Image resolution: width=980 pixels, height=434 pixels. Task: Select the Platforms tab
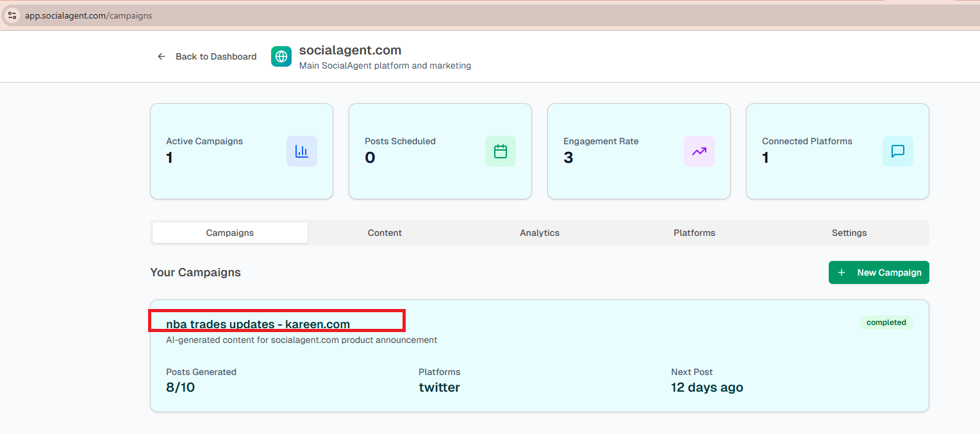694,233
